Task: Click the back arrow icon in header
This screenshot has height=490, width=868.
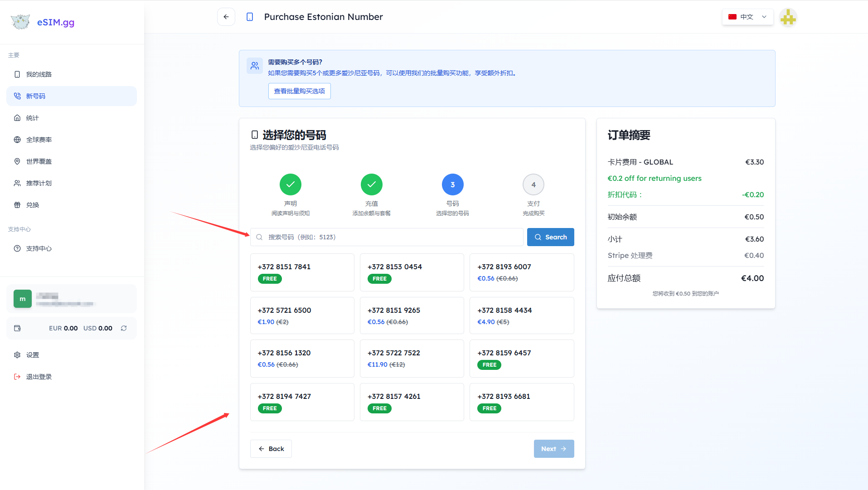Action: pyautogui.click(x=226, y=17)
